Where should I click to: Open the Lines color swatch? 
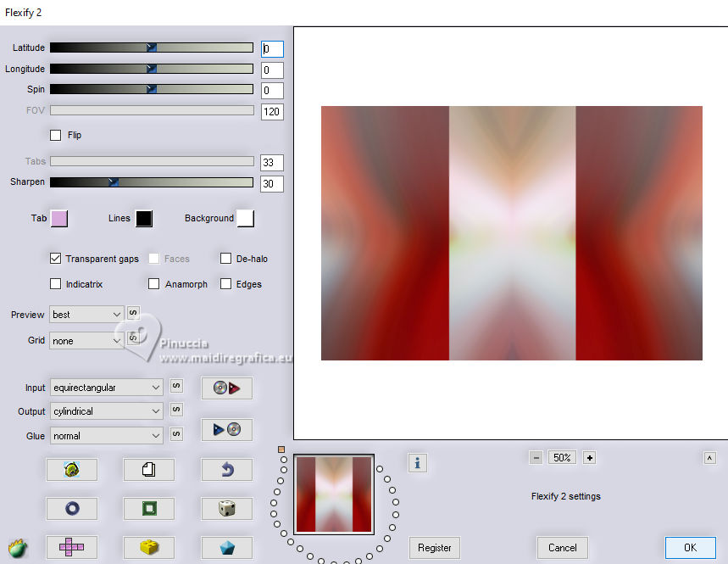coord(144,218)
